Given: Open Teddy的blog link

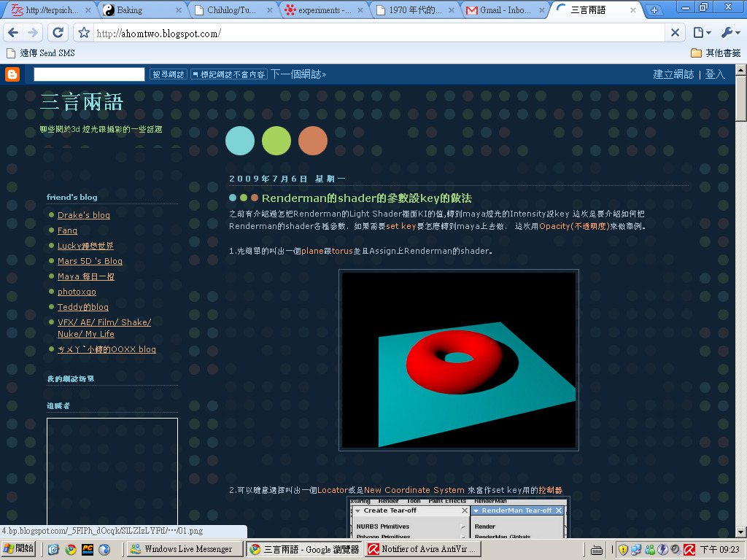Looking at the screenshot, I should click(x=83, y=307).
